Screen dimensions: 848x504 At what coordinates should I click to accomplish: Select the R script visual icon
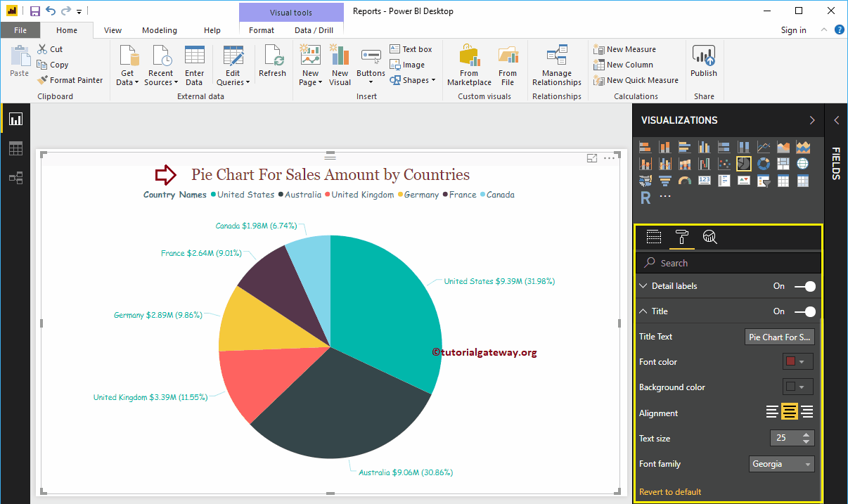[x=645, y=198]
